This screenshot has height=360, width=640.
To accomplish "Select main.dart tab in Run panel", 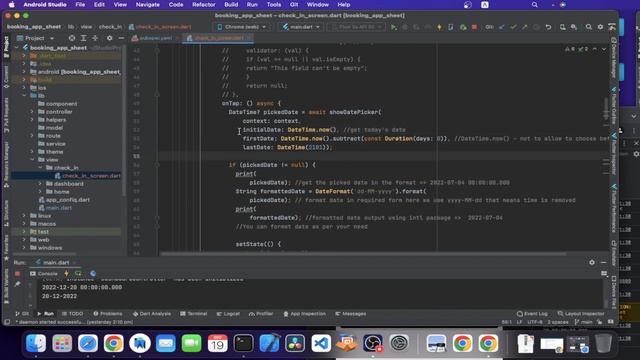I will pyautogui.click(x=55, y=262).
